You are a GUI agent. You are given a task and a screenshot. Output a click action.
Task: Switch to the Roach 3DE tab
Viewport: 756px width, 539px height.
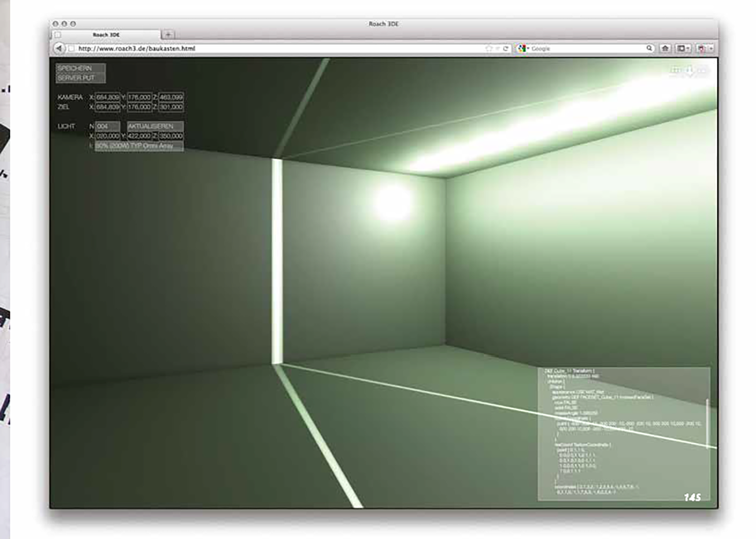pyautogui.click(x=107, y=35)
